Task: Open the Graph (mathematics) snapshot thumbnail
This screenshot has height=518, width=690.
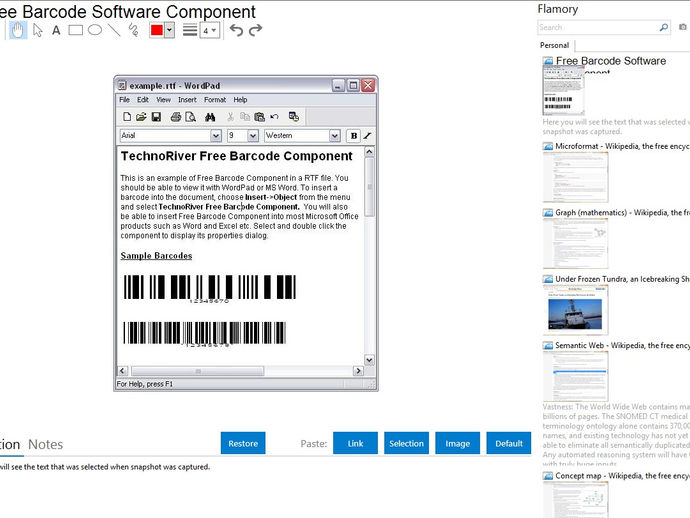Action: [x=576, y=243]
